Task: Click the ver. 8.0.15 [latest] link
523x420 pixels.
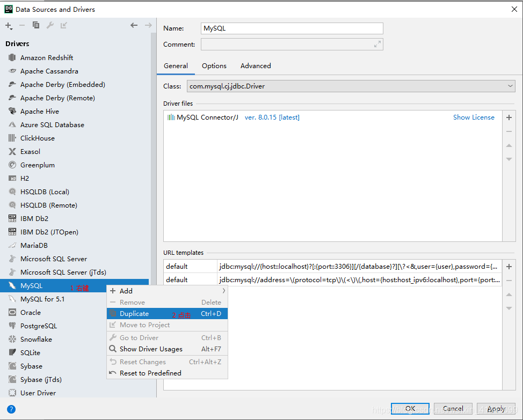Action: pos(272,117)
